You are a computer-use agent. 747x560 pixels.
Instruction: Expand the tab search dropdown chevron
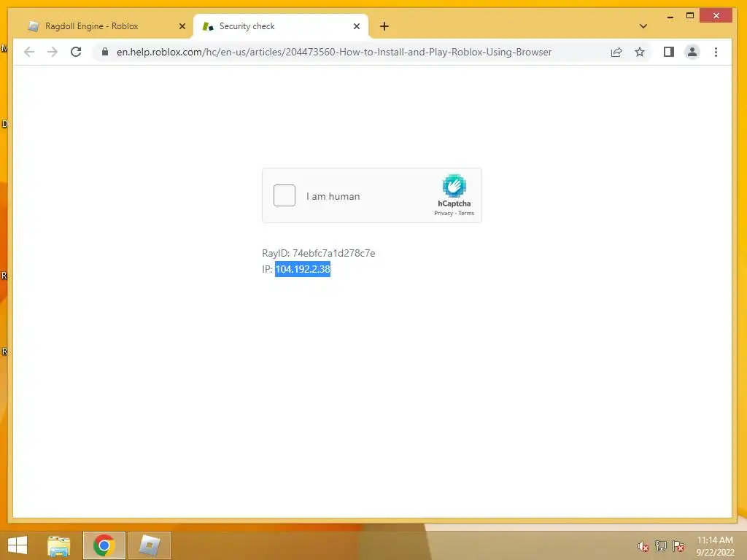click(643, 26)
